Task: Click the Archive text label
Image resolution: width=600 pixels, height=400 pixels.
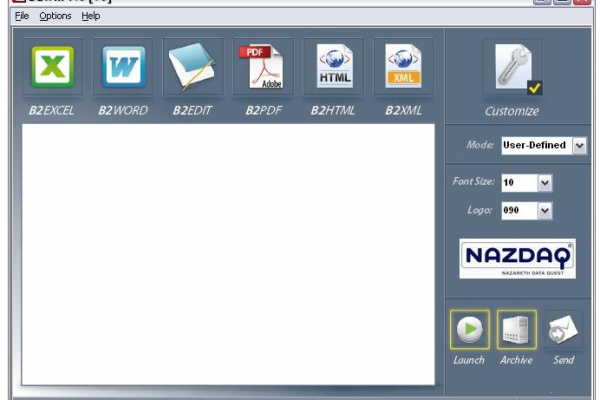Action: tap(516, 360)
